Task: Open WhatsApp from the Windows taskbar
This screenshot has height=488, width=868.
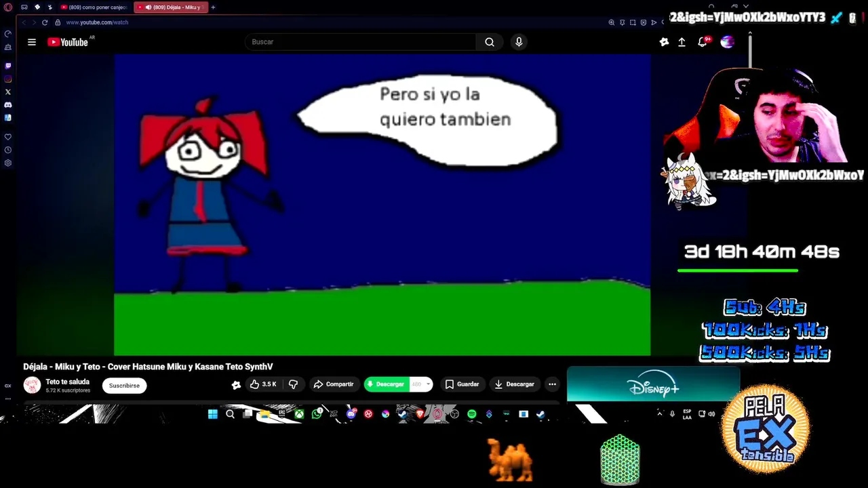Action: [317, 414]
